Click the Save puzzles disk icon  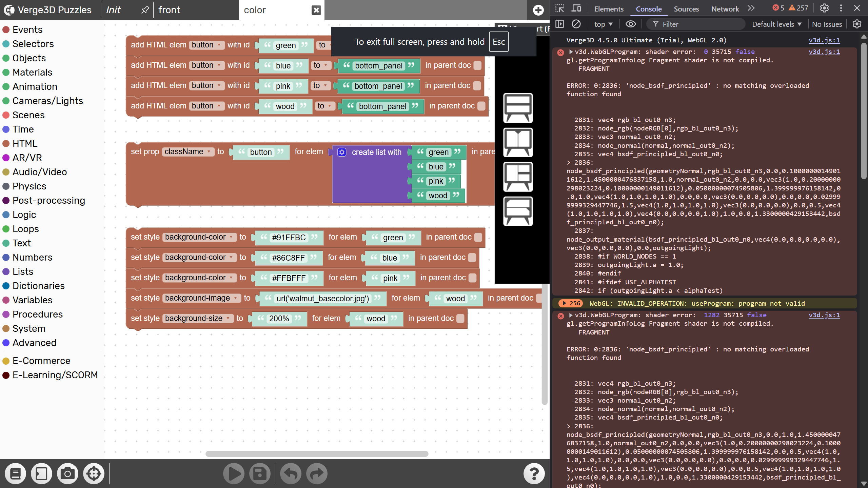tap(260, 473)
